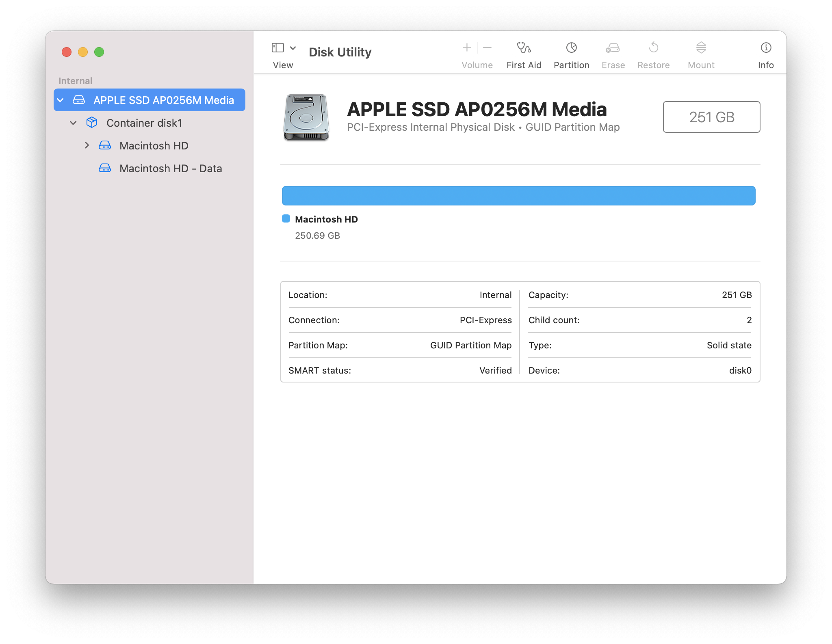Click the Connection value PCI-Express
Screen dimensions: 832x644
[x=485, y=320]
